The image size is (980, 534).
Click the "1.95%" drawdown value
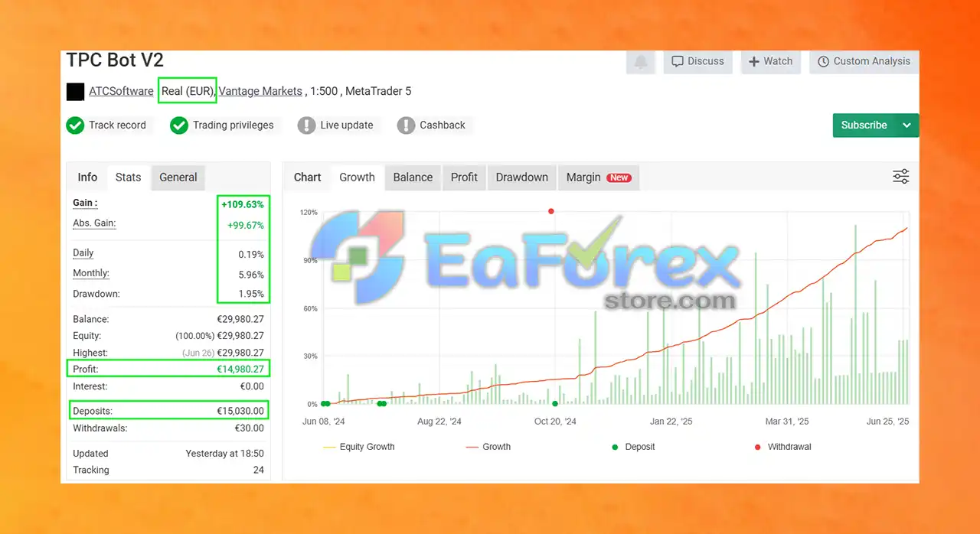pos(251,294)
